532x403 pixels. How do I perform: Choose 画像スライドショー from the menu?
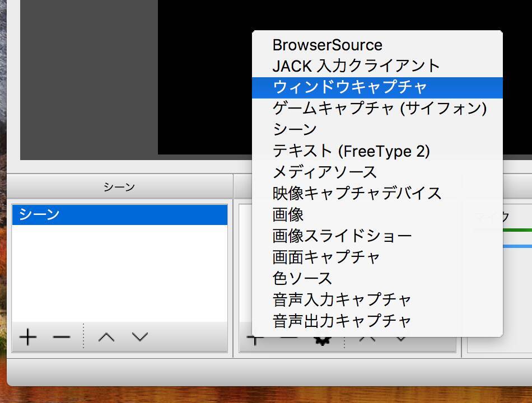(342, 236)
